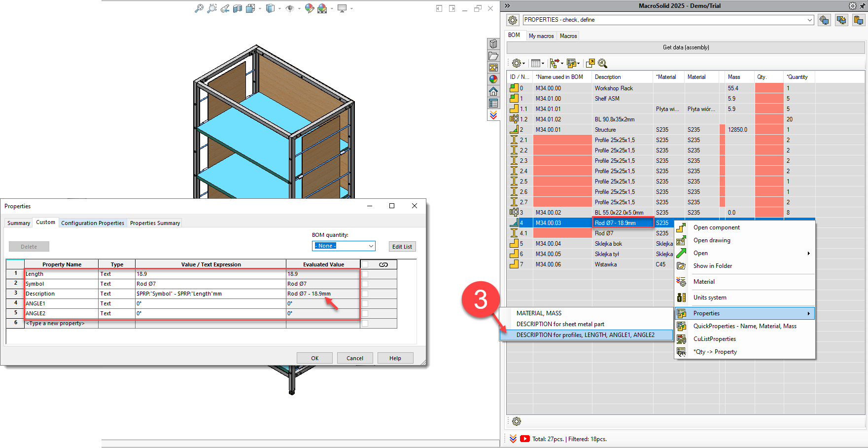Viewport: 868px width, 448px height.
Task: Open the Appearances color ball task pane icon
Action: pyautogui.click(x=493, y=79)
